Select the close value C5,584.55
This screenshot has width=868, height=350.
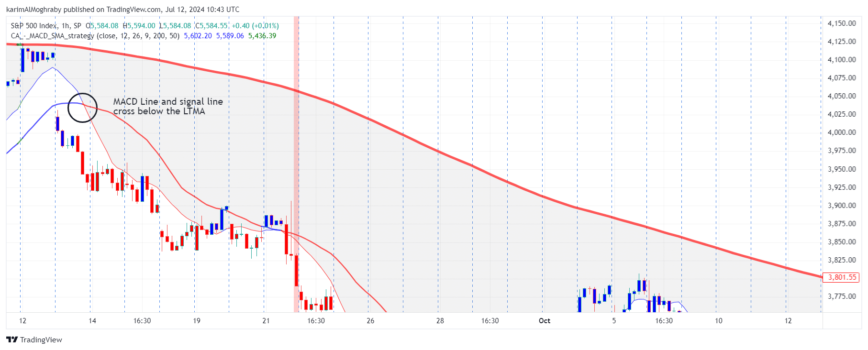point(211,26)
